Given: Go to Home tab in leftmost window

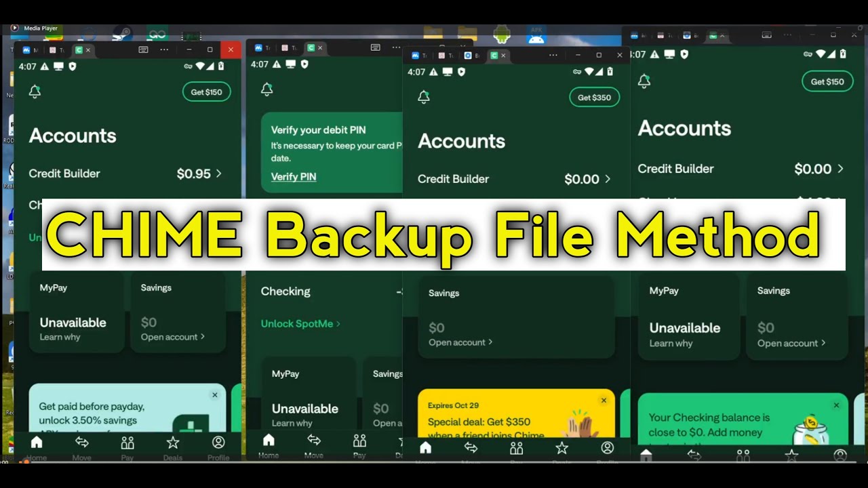Looking at the screenshot, I should coord(37,447).
